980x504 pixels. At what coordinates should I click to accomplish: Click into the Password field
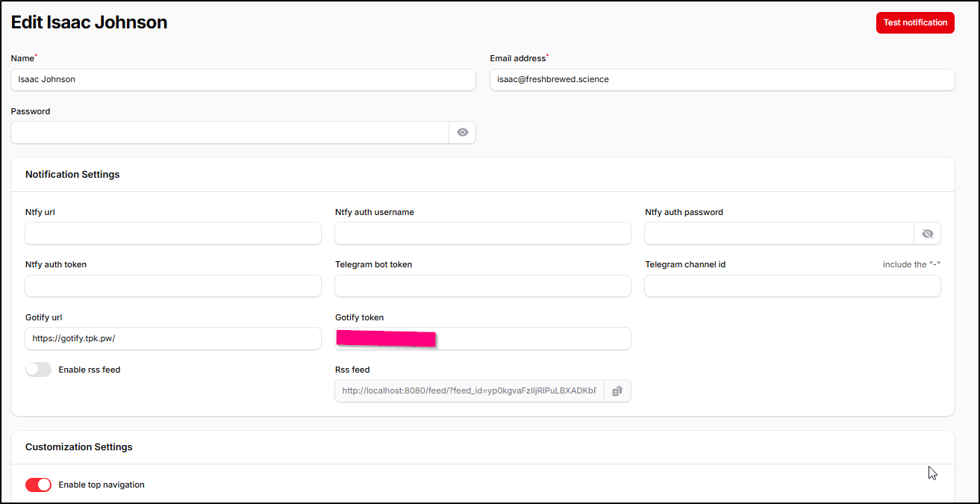pyautogui.click(x=229, y=133)
